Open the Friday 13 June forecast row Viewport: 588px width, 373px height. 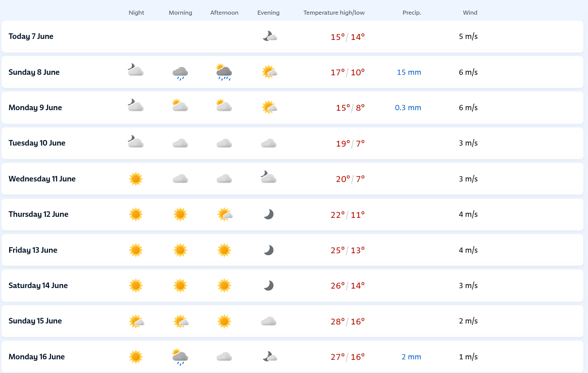point(292,250)
